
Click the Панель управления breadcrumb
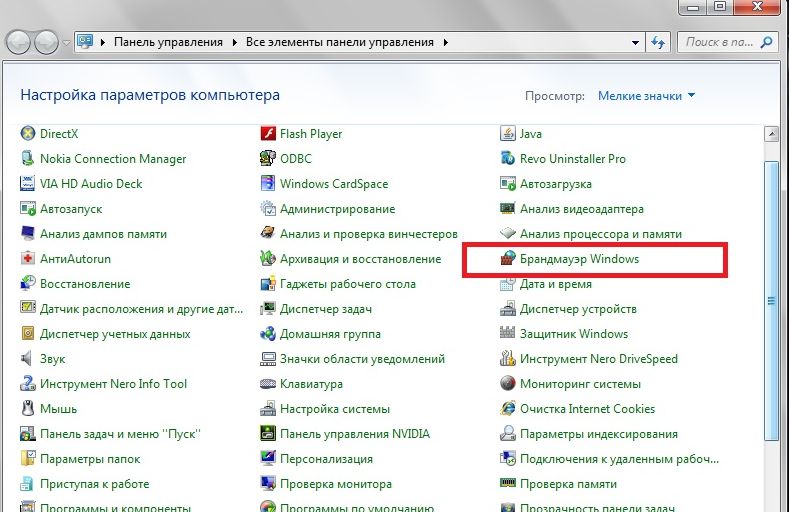(168, 42)
